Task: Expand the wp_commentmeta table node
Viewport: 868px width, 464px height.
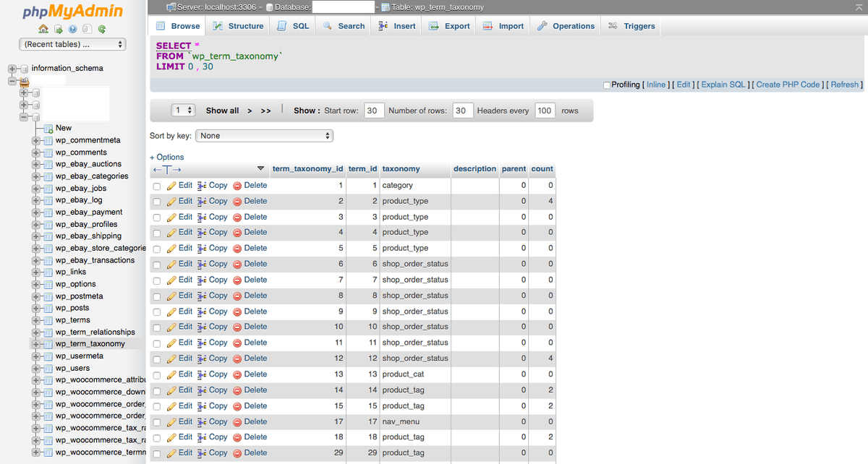Action: point(35,140)
